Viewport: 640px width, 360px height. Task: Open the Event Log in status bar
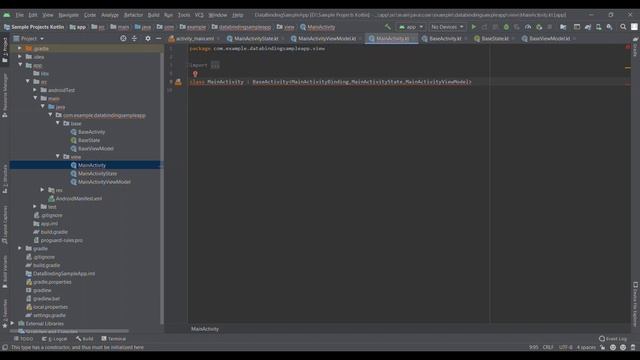tap(613, 339)
